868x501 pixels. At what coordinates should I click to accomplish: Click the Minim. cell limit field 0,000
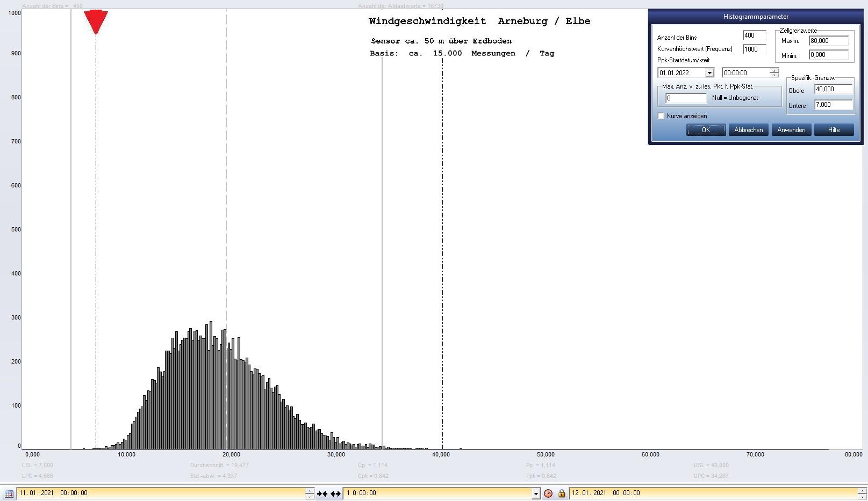coord(828,55)
